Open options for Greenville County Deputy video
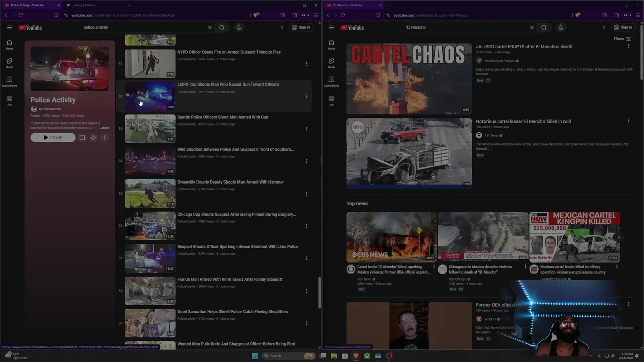Screen dimensions: 644x362 pyautogui.click(x=306, y=194)
